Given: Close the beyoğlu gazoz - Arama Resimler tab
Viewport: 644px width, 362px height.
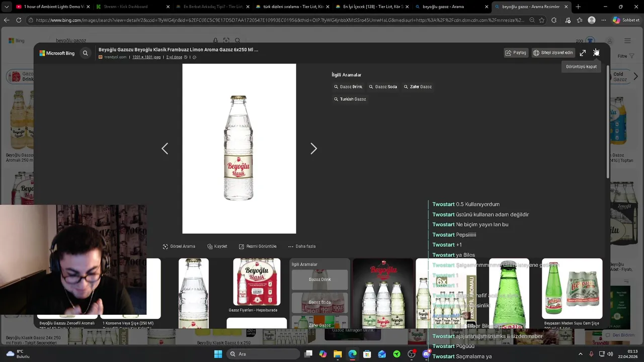Looking at the screenshot, I should coord(566,7).
